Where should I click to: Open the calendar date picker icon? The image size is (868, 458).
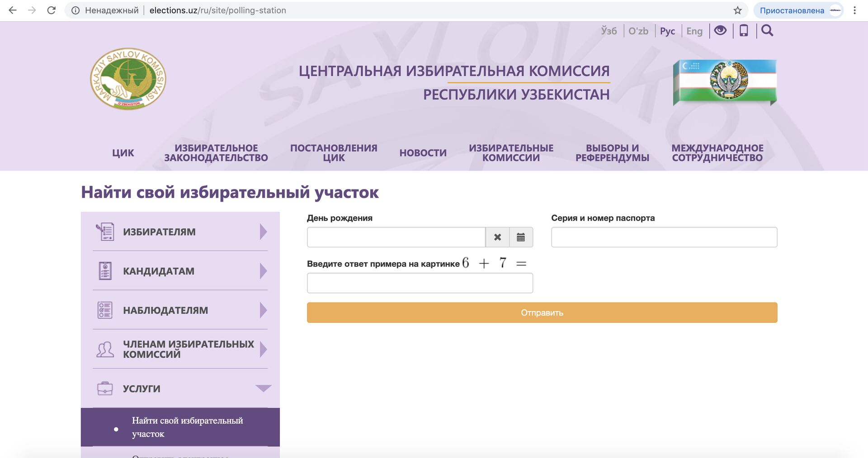tap(521, 237)
